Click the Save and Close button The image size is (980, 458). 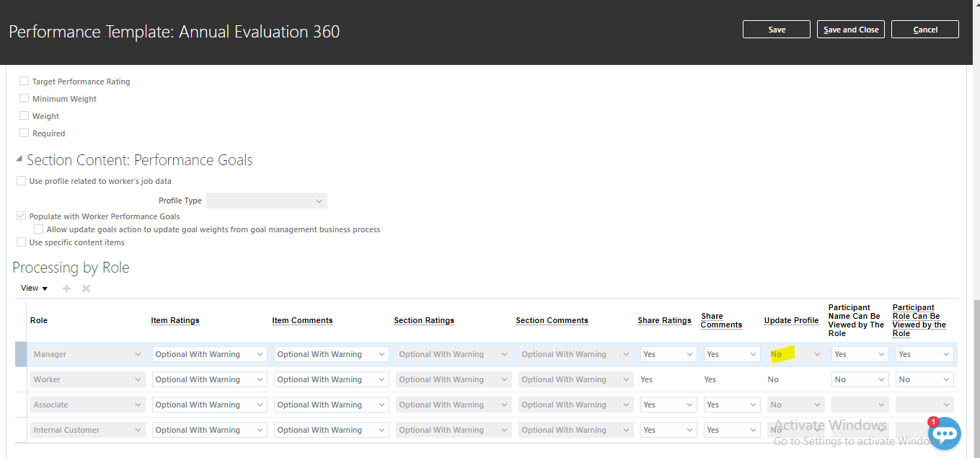(850, 29)
